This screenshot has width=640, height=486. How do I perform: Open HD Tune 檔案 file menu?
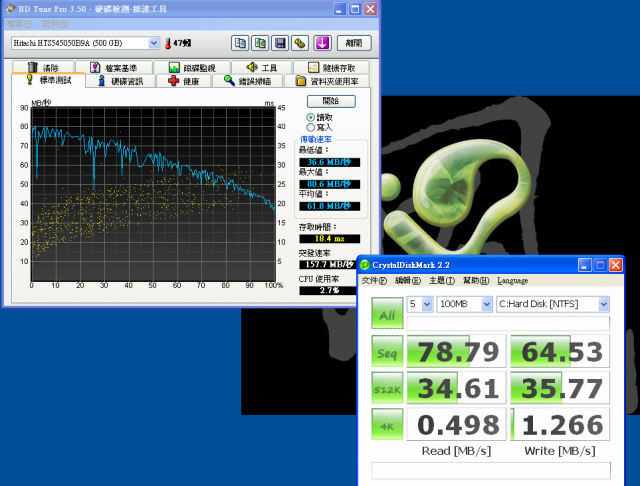[x=19, y=24]
